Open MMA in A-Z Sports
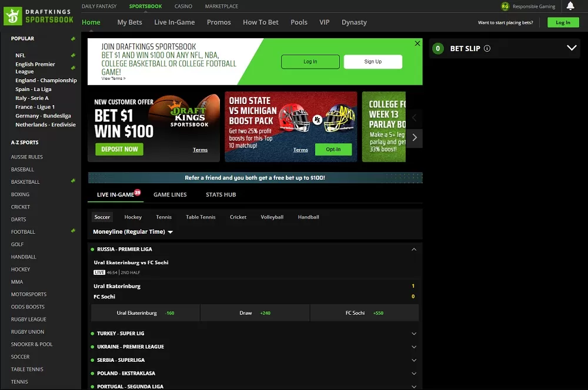Viewport: 588px width, 390px height. point(17,282)
